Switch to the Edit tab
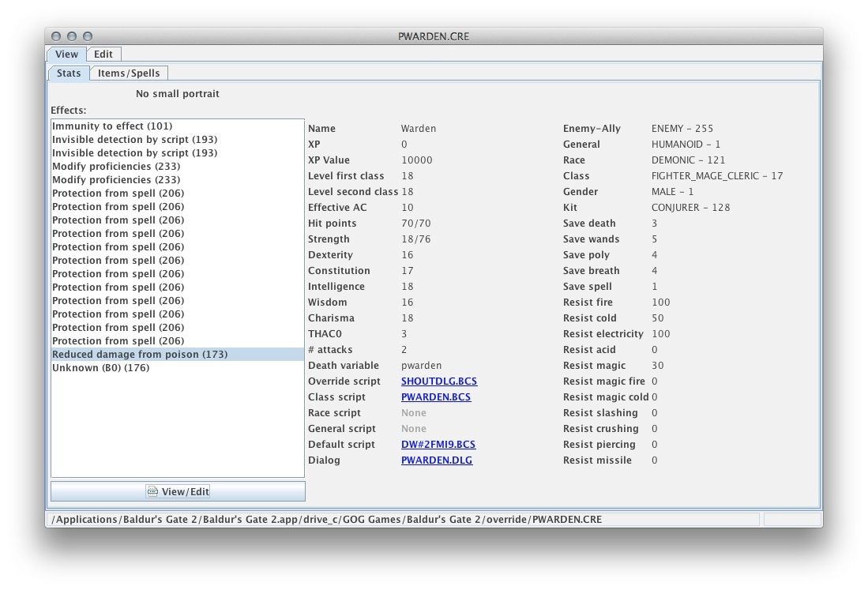 pos(103,54)
